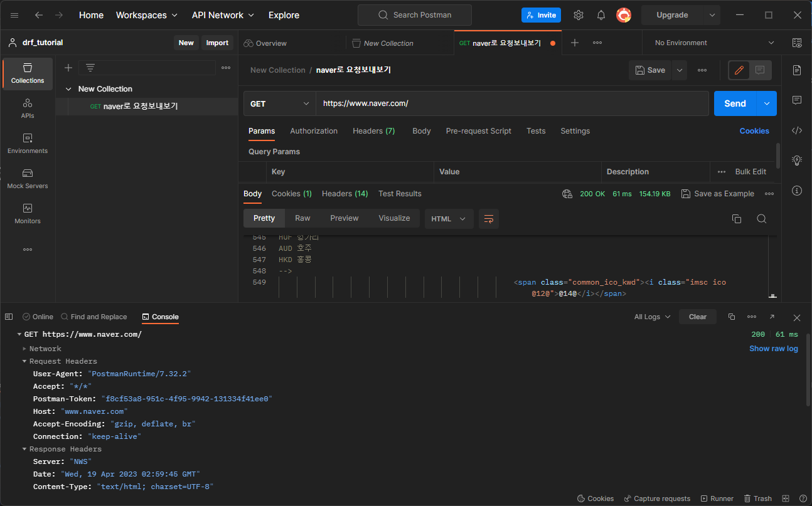Viewport: 812px width, 506px height.
Task: Click the Show raw log link
Action: [774, 349]
